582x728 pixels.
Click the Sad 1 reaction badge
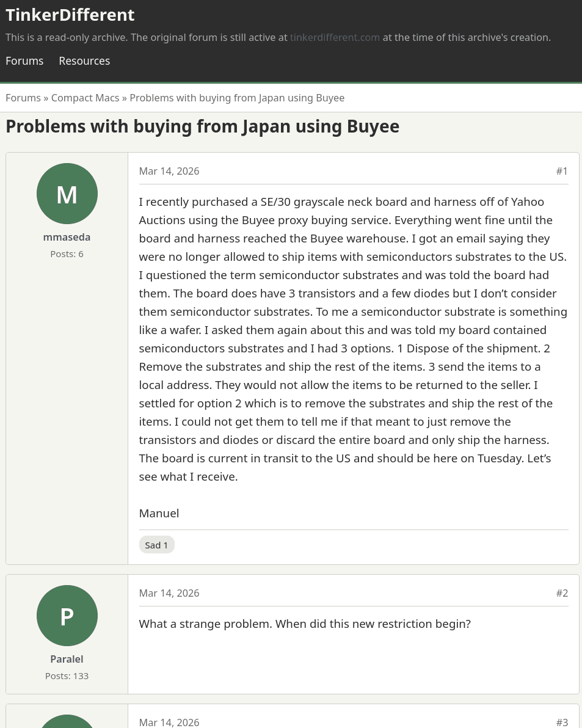click(x=156, y=545)
